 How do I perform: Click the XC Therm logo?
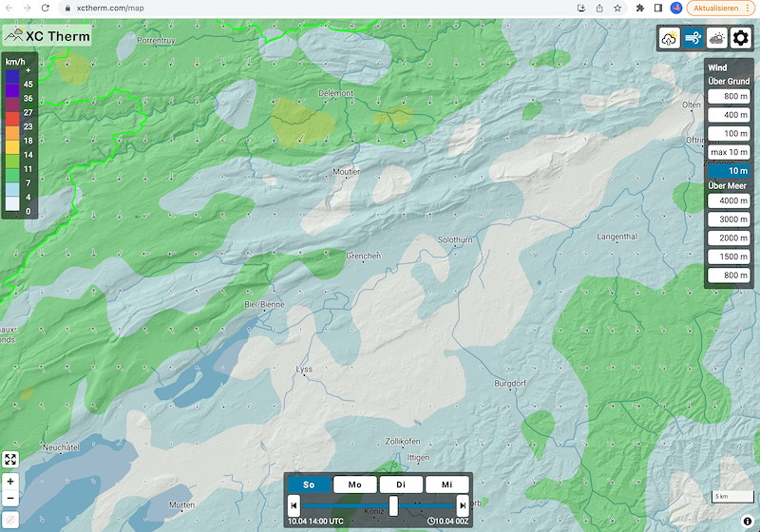47,36
